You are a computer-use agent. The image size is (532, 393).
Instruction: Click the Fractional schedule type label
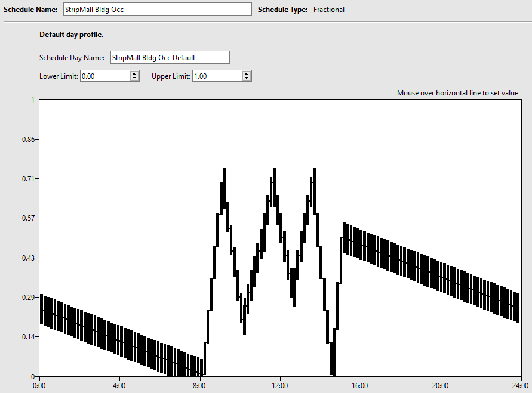tap(328, 9)
